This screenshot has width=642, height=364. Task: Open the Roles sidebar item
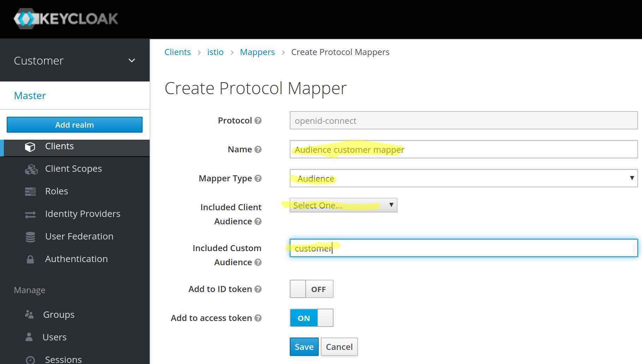point(56,192)
